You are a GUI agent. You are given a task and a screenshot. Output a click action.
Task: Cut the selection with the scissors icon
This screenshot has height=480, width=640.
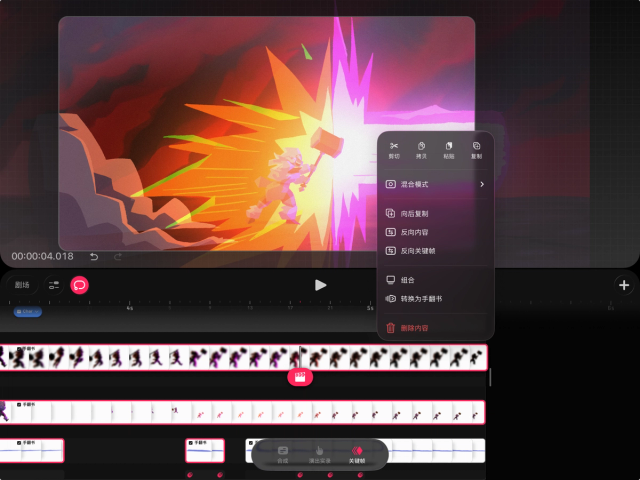(394, 150)
